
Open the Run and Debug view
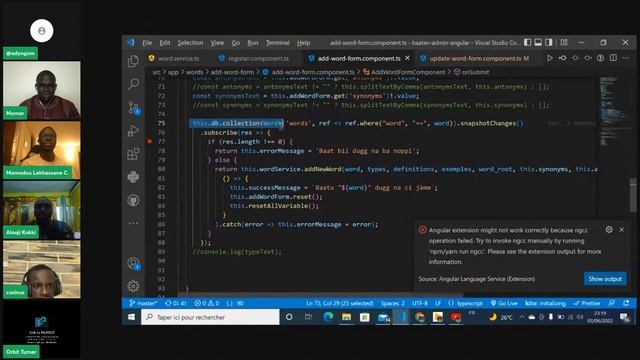click(x=133, y=131)
